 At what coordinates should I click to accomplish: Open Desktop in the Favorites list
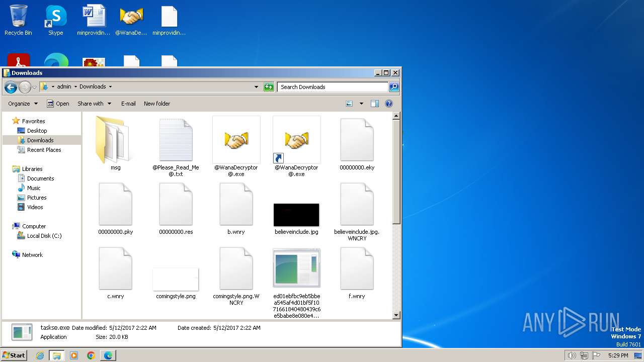[32, 131]
